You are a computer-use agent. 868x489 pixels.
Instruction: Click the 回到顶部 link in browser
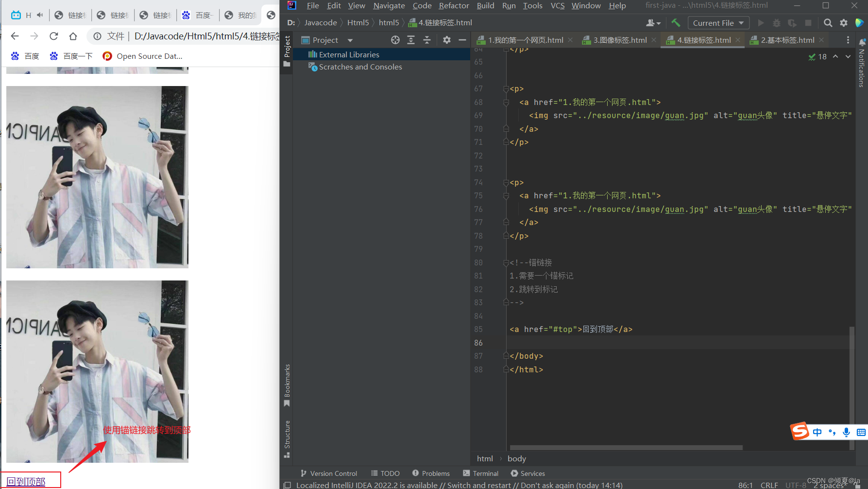click(x=26, y=481)
